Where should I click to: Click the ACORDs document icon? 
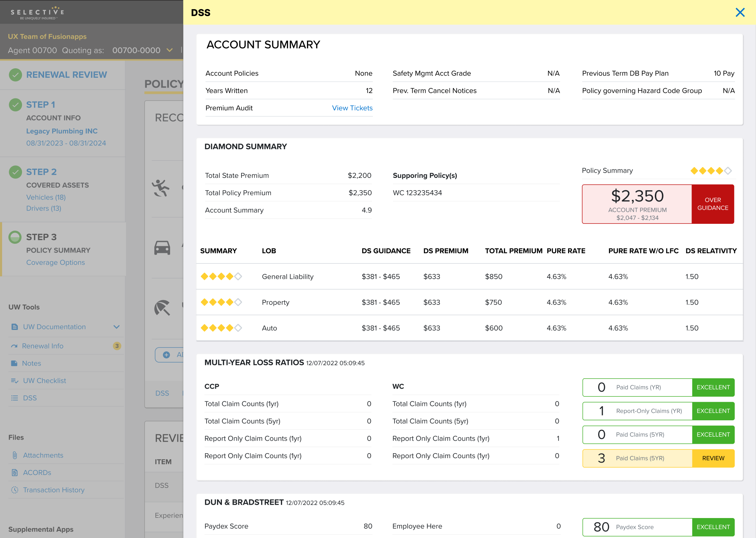(x=15, y=473)
